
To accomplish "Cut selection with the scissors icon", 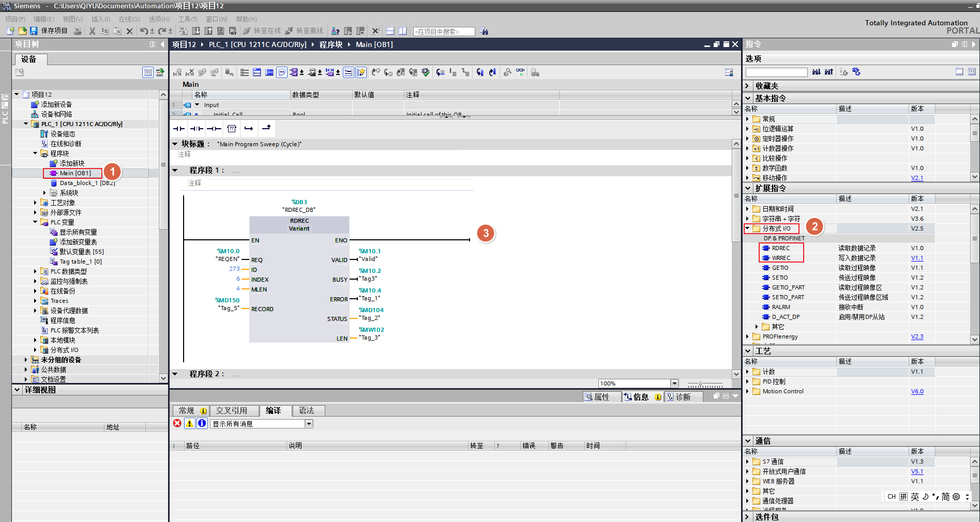I will [x=92, y=31].
